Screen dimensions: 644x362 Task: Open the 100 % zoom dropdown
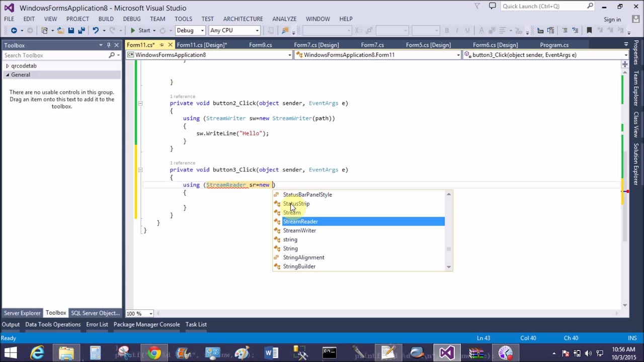point(150,314)
